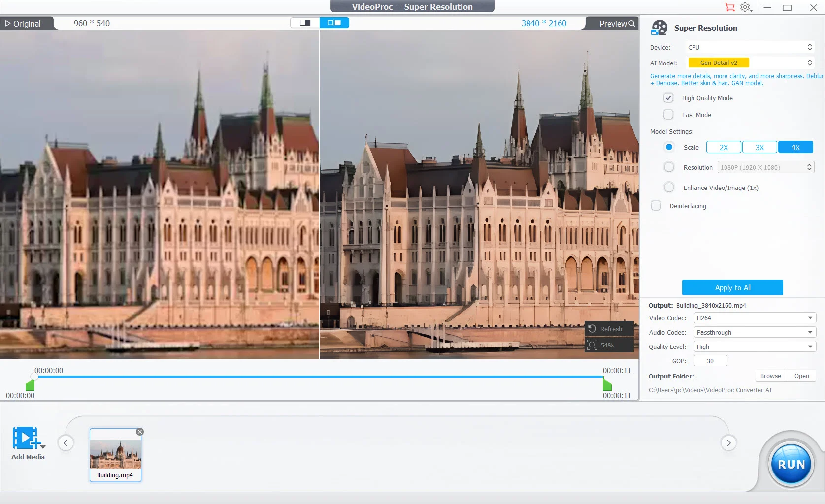Open the settings gear menu
Screen dimensions: 825x504
[x=745, y=7]
